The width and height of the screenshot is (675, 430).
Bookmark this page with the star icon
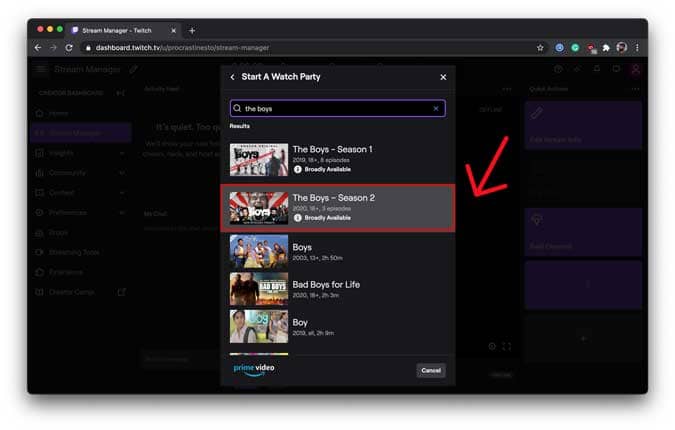tap(540, 48)
